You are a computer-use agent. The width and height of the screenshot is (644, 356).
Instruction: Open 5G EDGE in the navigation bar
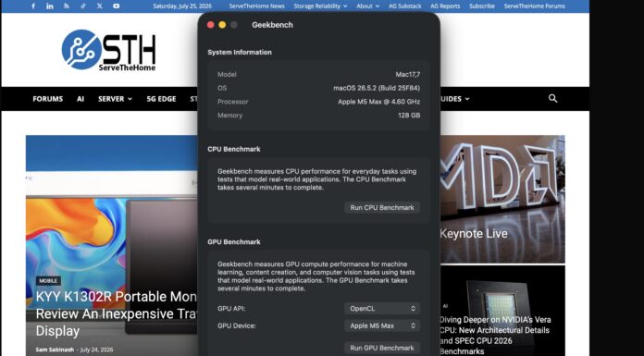coord(161,99)
